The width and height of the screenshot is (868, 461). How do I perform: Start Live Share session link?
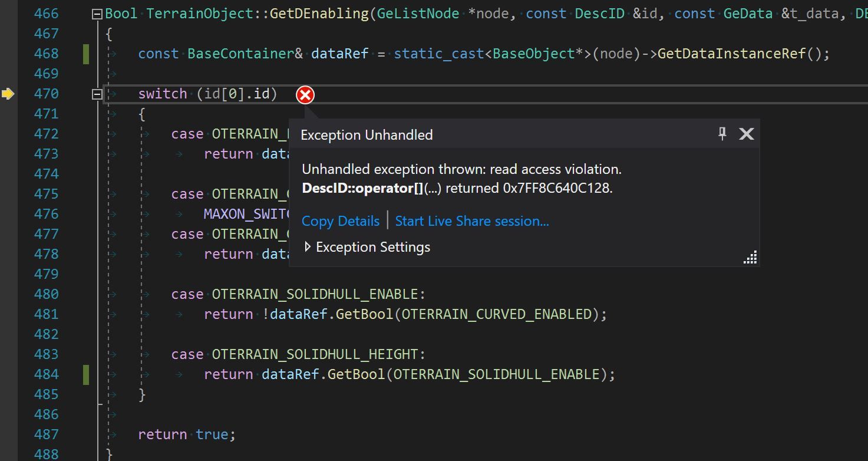(x=472, y=221)
